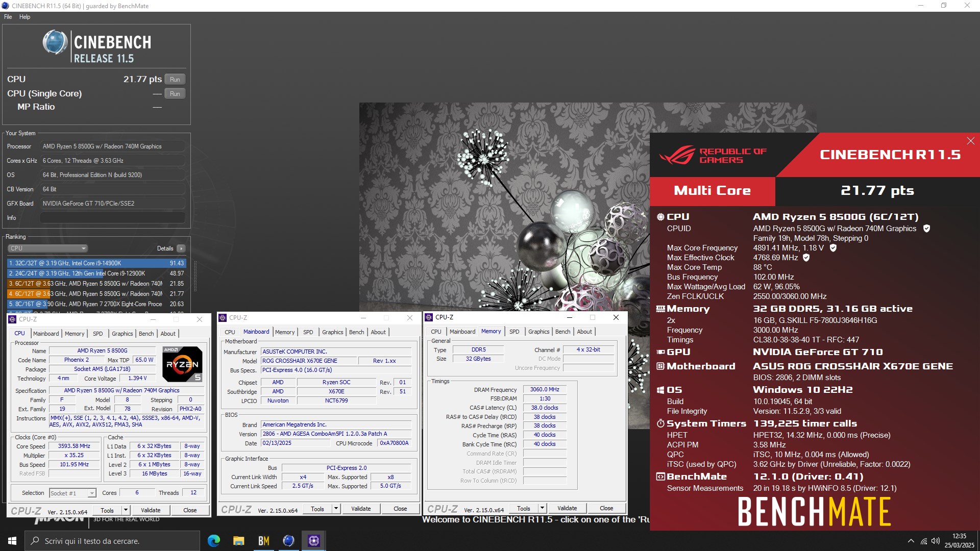Select ranking entry Core i9-12900K
This screenshot has height=551, width=980.
[96, 273]
